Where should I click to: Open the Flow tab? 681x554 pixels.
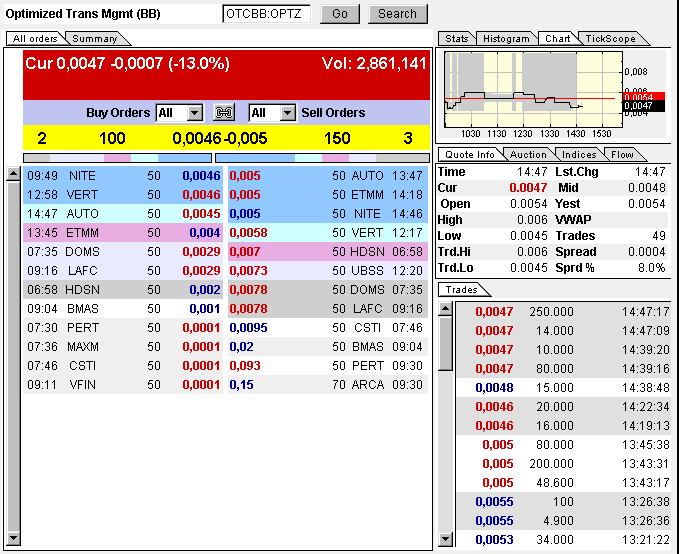pyautogui.click(x=622, y=155)
